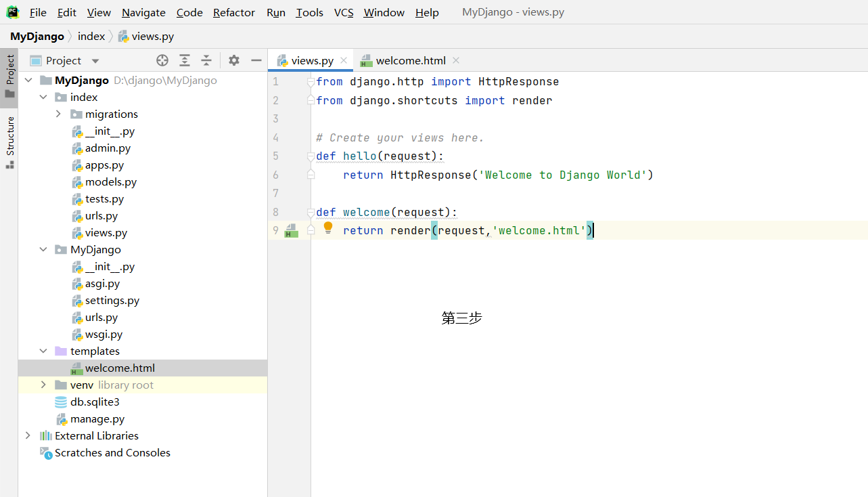Open the Tools menu
Viewport: 868px width, 497px height.
click(x=310, y=12)
